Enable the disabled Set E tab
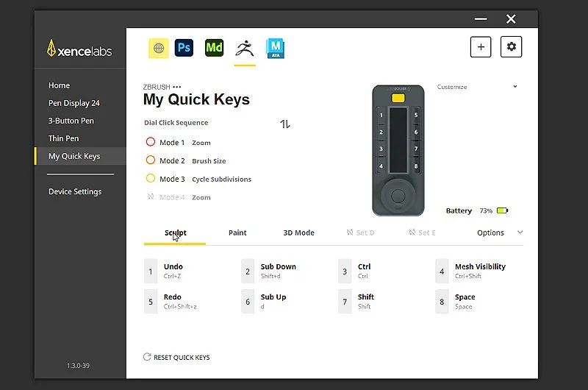588x390 pixels. (x=422, y=233)
